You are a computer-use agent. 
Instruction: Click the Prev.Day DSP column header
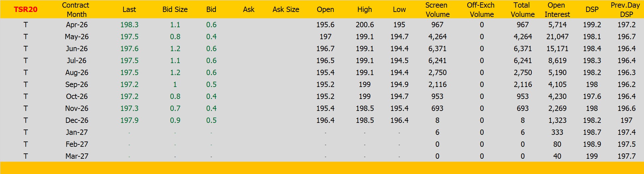pyautogui.click(x=626, y=10)
